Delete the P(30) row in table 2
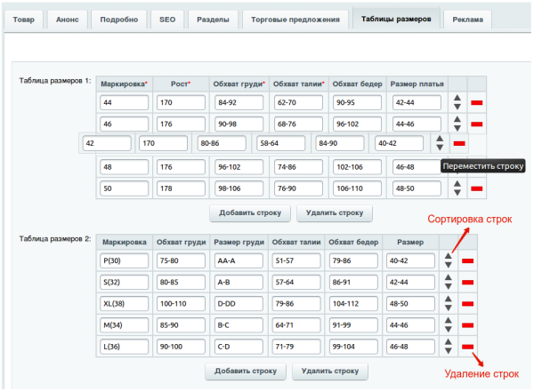The width and height of the screenshot is (534, 392). [x=465, y=260]
